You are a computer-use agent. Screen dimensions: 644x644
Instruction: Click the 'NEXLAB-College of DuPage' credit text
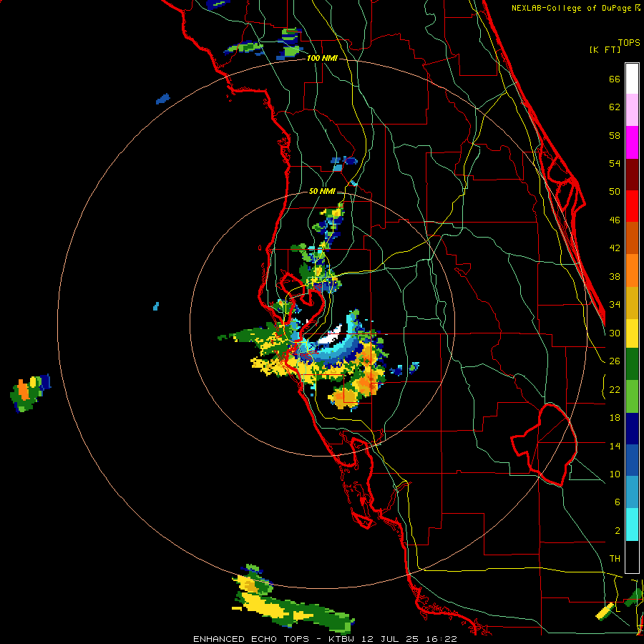(572, 8)
